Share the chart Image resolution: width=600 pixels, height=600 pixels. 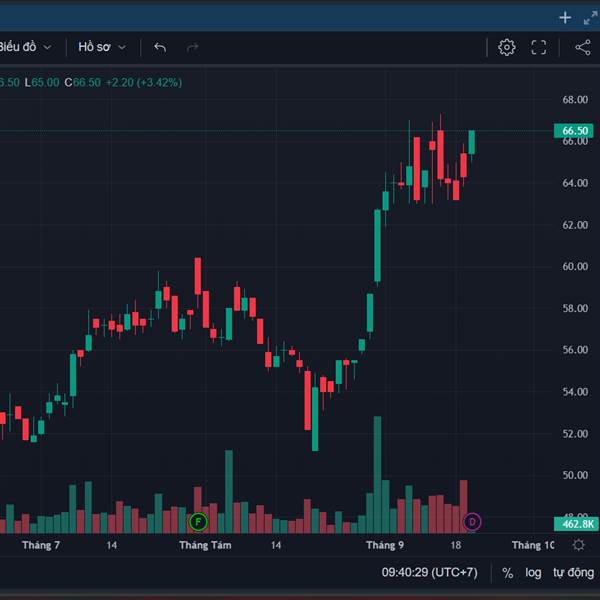583,47
